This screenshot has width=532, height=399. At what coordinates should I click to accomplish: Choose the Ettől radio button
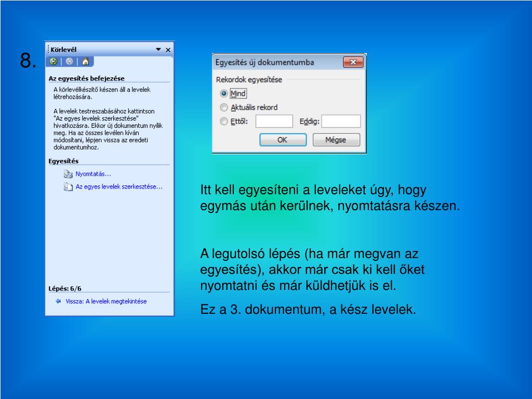(223, 121)
